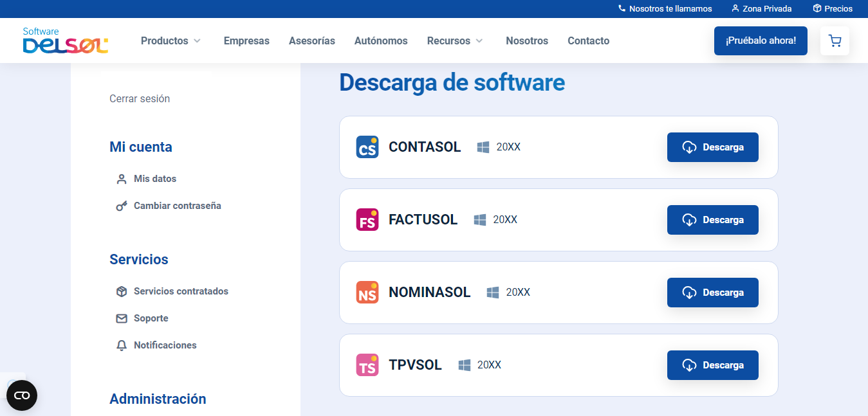Select the TPVSOL app icon

367,365
